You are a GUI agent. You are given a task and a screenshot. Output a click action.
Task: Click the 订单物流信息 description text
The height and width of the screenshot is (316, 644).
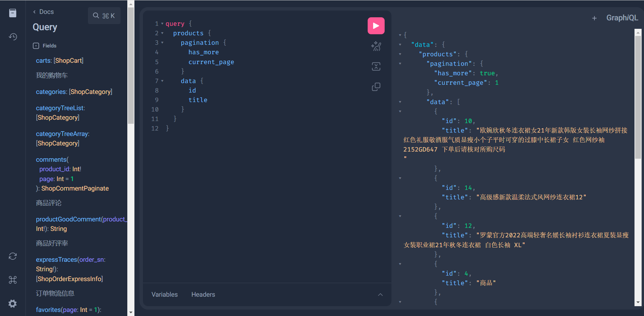click(55, 294)
